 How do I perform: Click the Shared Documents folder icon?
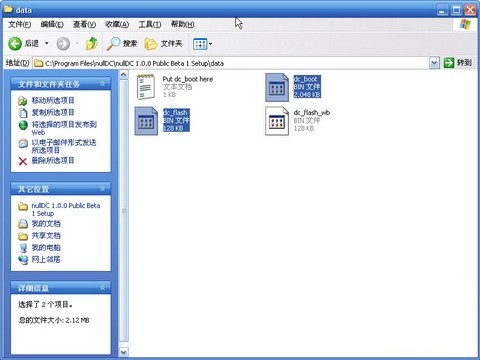(x=23, y=236)
